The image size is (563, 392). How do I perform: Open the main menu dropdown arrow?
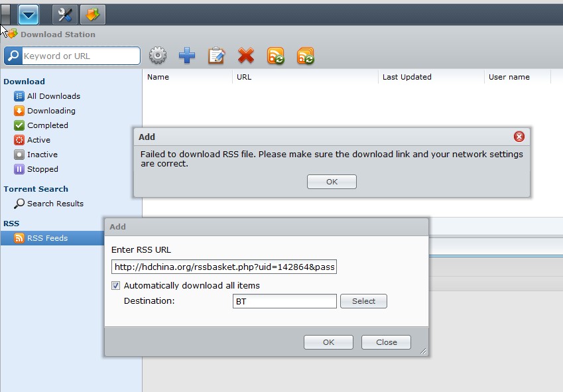pos(29,14)
